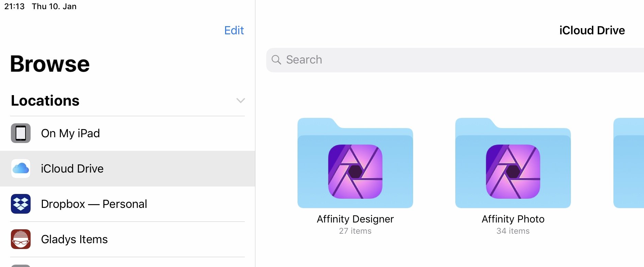Click the 34 items count label
The width and height of the screenshot is (644, 267).
pos(513,231)
